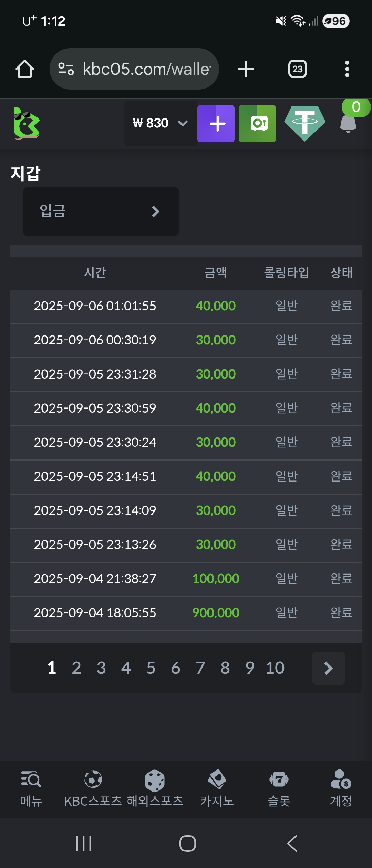Open the green safe vault icon
The height and width of the screenshot is (868, 372).
click(x=257, y=124)
